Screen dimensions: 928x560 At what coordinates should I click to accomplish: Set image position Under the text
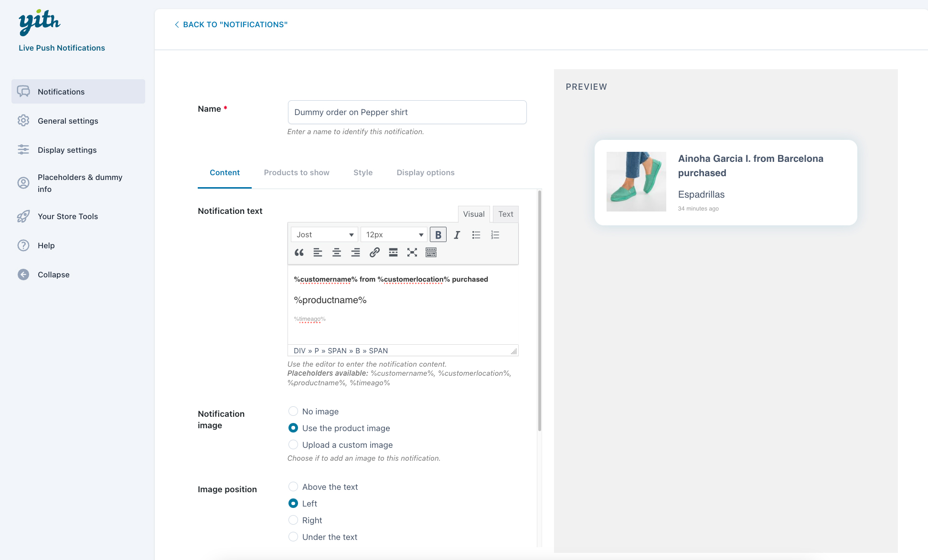(x=293, y=537)
